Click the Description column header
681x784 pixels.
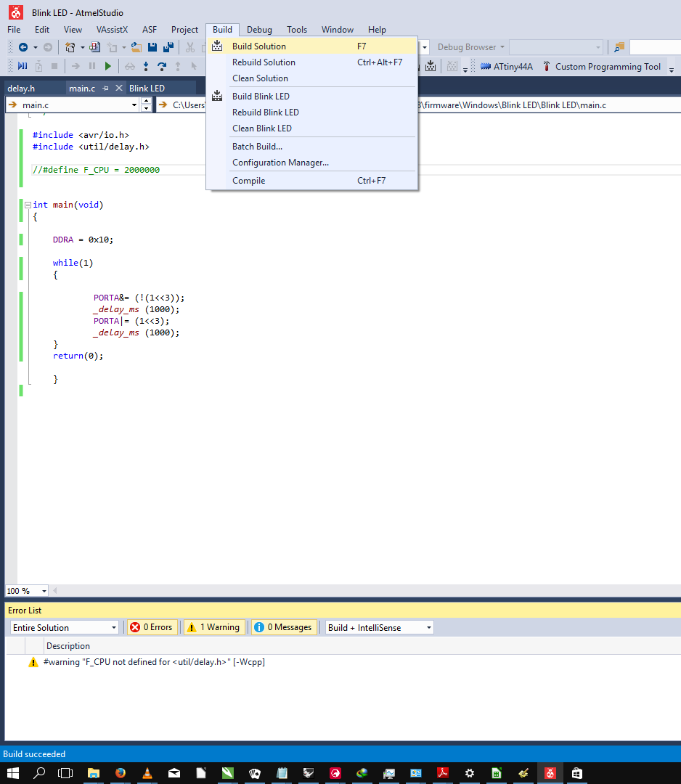68,645
